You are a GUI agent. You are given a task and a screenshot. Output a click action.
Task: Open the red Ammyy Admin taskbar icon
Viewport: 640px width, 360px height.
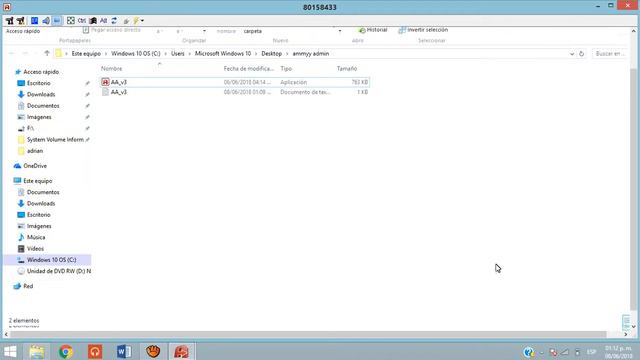(182, 351)
